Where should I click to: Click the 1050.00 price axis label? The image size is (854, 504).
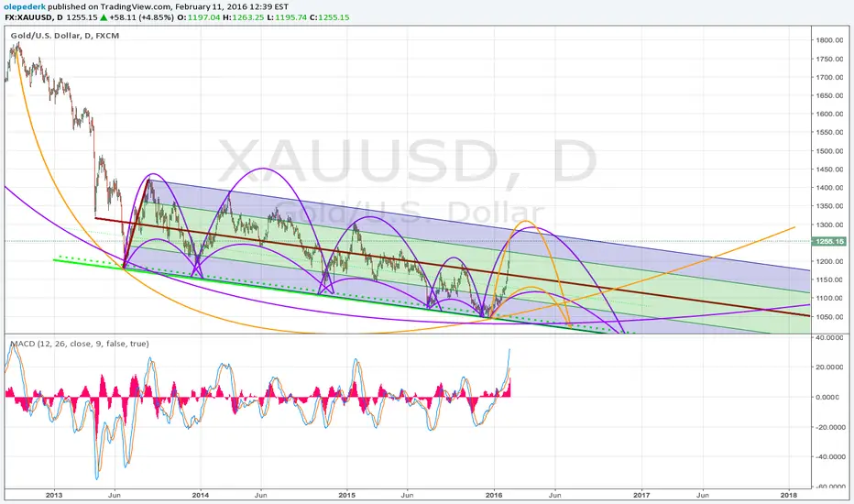(x=829, y=317)
